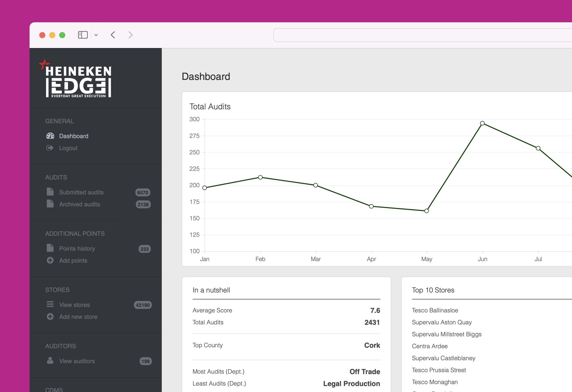The width and height of the screenshot is (572, 392).
Task: Click the Supervalu Aston Quay link
Action: point(442,322)
